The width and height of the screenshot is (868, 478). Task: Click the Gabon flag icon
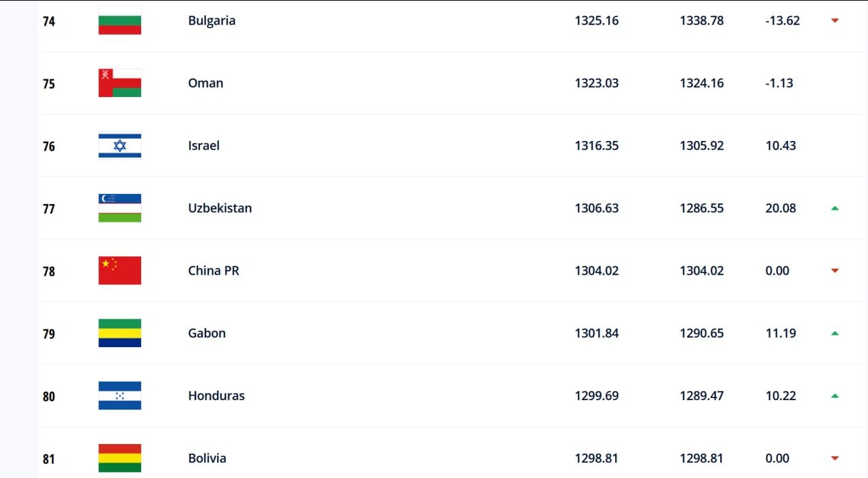119,333
